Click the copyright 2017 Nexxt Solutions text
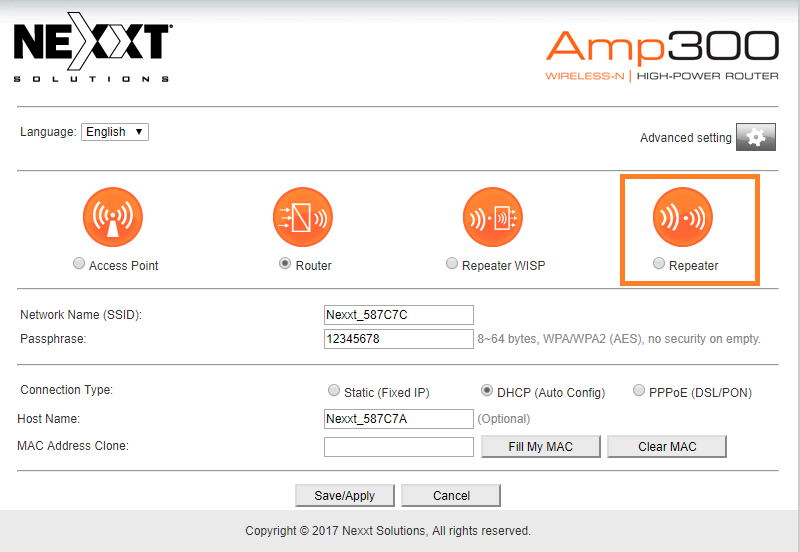This screenshot has height=552, width=800. pos(388,531)
